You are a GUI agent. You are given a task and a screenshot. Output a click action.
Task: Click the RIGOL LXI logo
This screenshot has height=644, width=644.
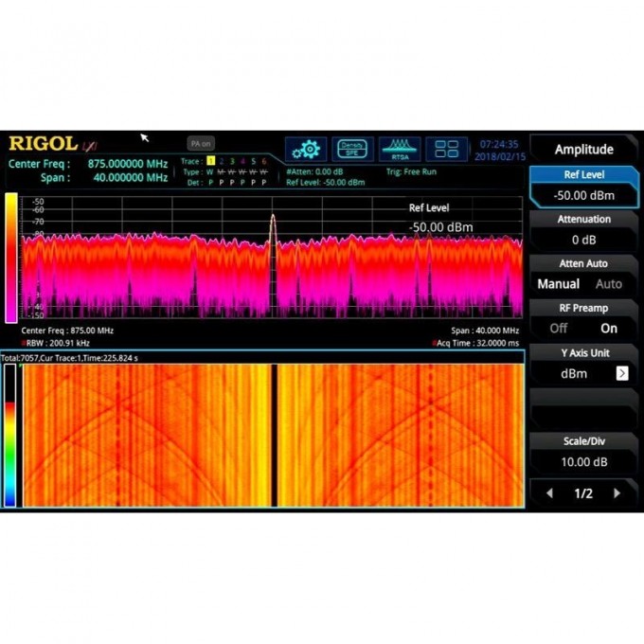52,144
